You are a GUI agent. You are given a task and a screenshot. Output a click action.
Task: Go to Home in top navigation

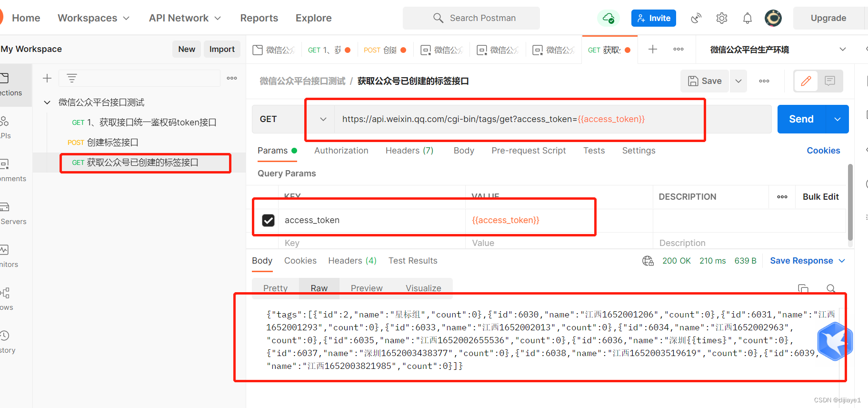click(x=26, y=18)
